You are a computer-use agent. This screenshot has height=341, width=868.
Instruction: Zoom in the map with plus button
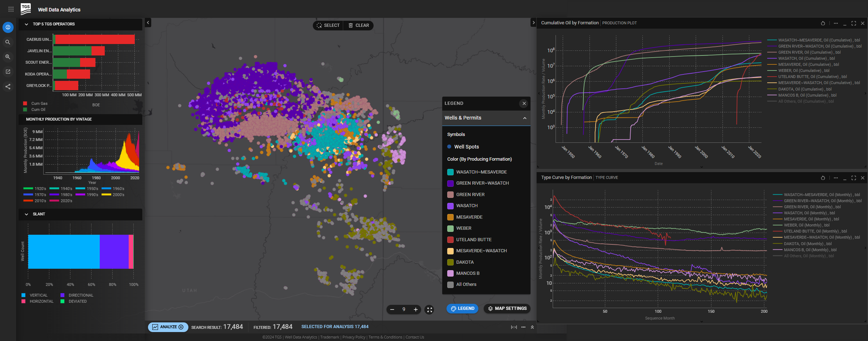(415, 310)
